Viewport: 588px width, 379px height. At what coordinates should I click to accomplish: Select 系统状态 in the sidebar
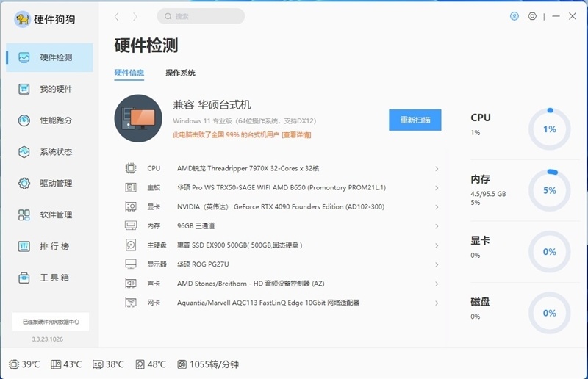[x=49, y=152]
